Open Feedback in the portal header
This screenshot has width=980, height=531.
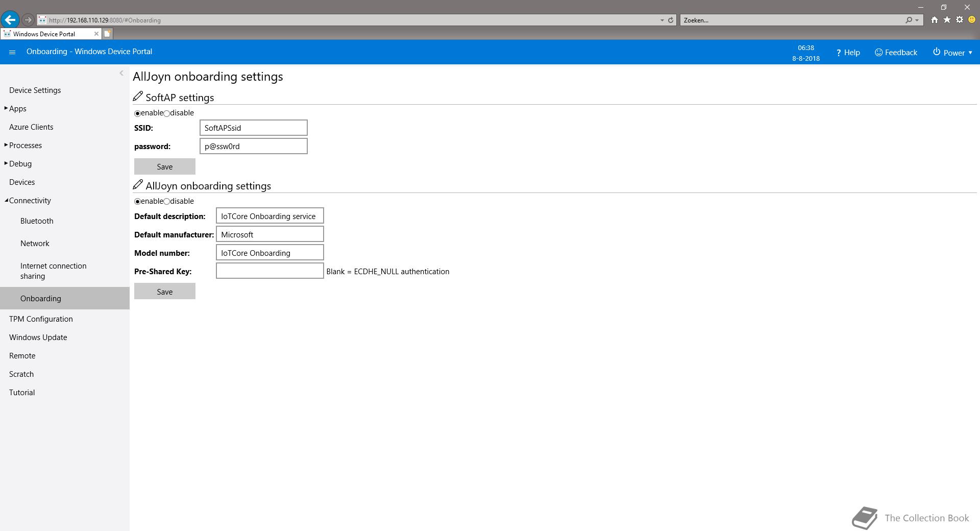pos(896,53)
